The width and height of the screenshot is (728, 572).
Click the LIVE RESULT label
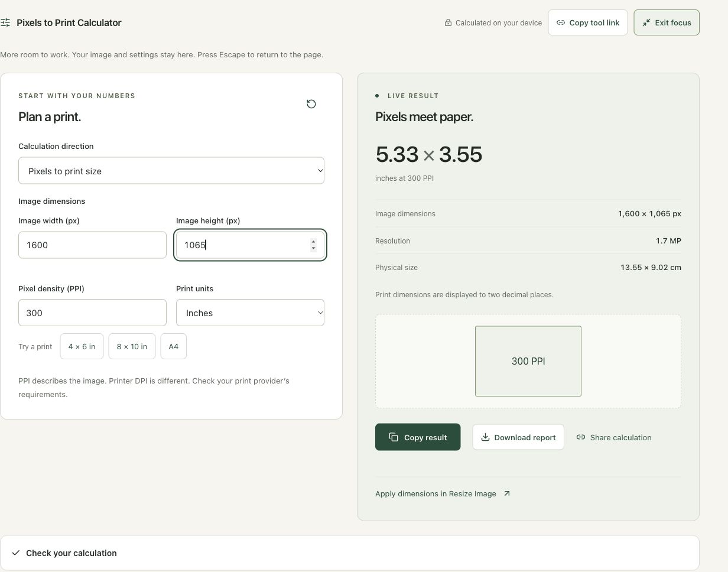413,96
